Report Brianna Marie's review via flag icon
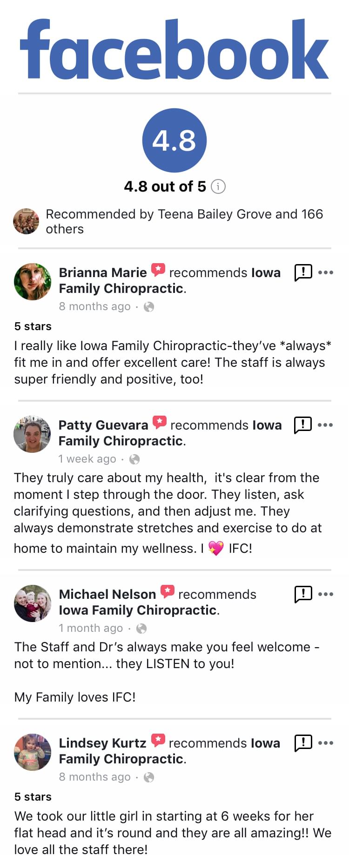Screen dimensions: 349x868 point(303,272)
